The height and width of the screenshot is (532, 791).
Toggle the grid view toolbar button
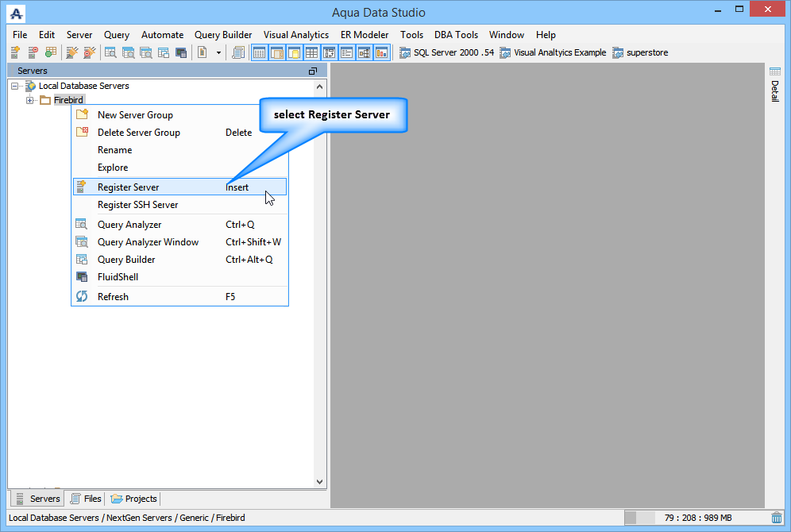pos(259,52)
